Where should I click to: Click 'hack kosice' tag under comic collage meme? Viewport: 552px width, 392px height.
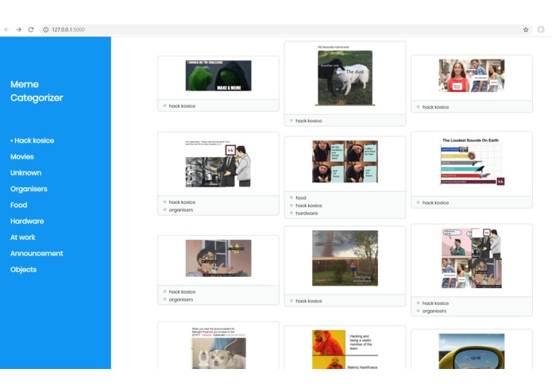click(435, 303)
